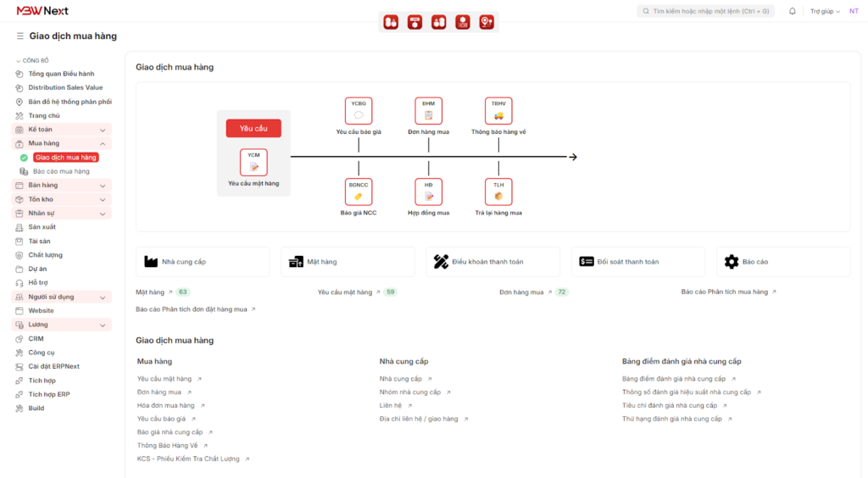The width and height of the screenshot is (868, 478).
Task: Open Tổng quan Điều hành in sidebar
Action: [61, 74]
